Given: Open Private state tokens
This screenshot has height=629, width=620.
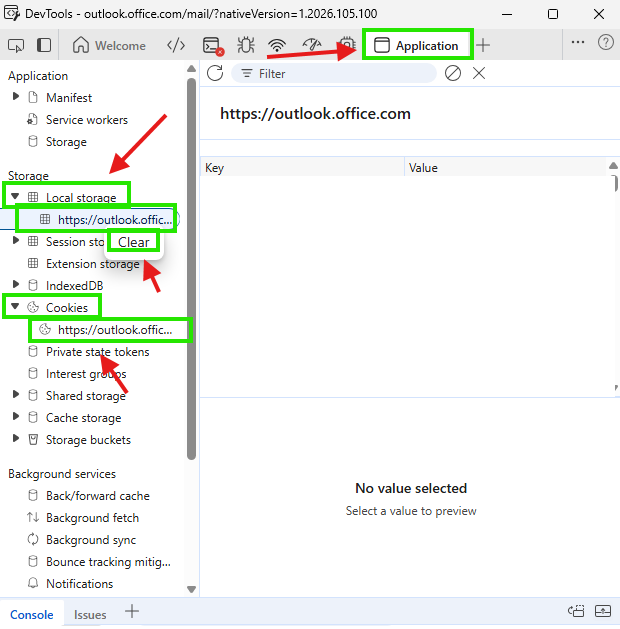Looking at the screenshot, I should point(97,352).
